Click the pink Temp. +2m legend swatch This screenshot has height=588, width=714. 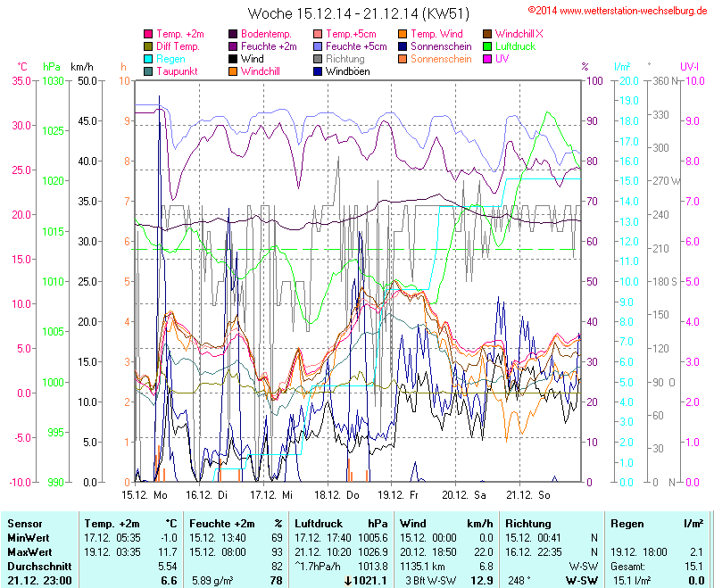148,34
